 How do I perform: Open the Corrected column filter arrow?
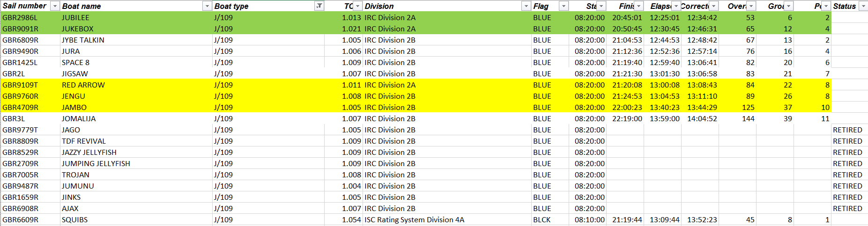point(713,6)
